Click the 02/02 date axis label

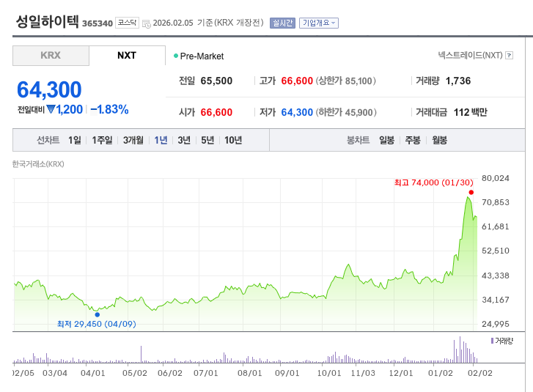(480, 373)
